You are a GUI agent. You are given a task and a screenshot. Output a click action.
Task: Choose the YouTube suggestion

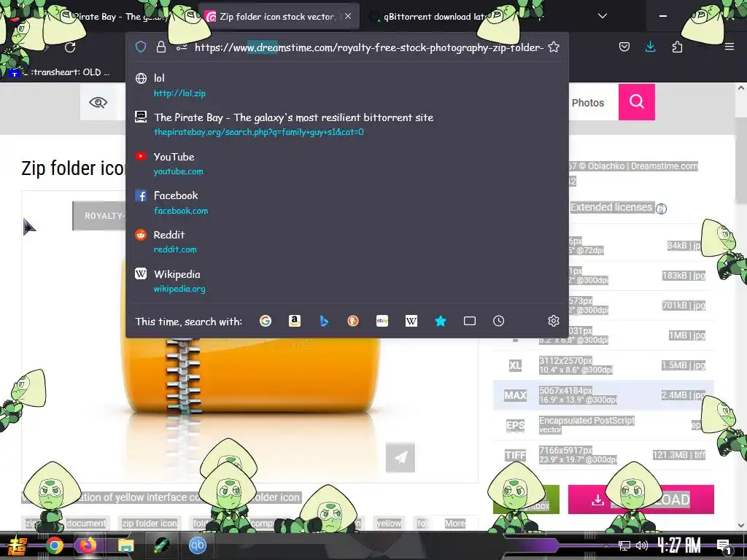(347, 163)
